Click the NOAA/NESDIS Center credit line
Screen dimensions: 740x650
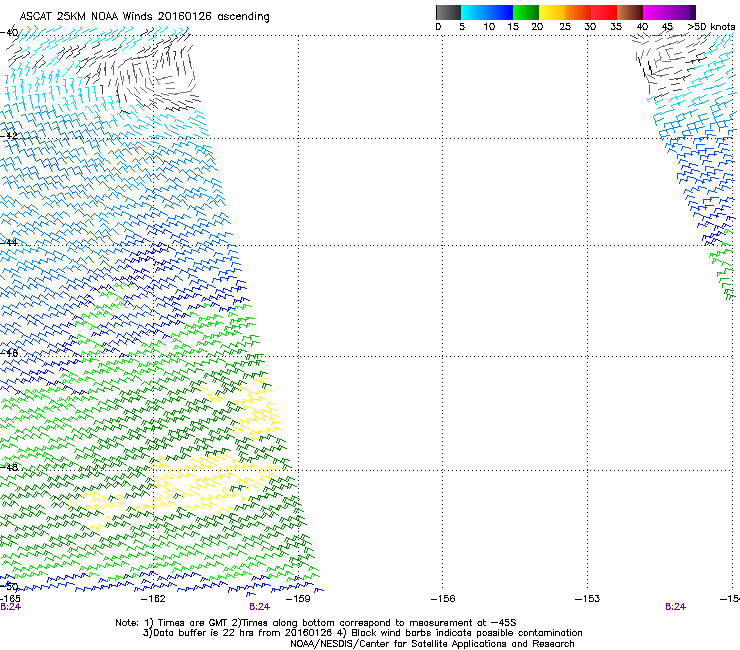[x=432, y=644]
